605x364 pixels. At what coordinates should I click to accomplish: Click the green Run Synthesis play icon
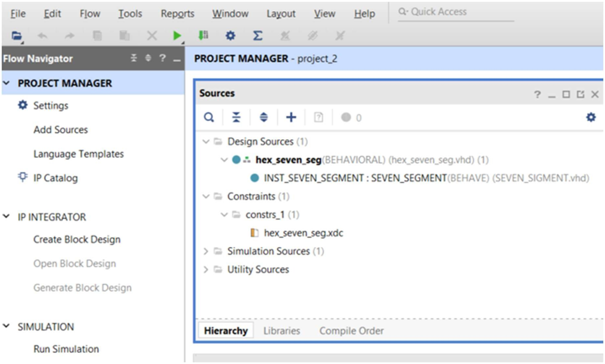[178, 35]
